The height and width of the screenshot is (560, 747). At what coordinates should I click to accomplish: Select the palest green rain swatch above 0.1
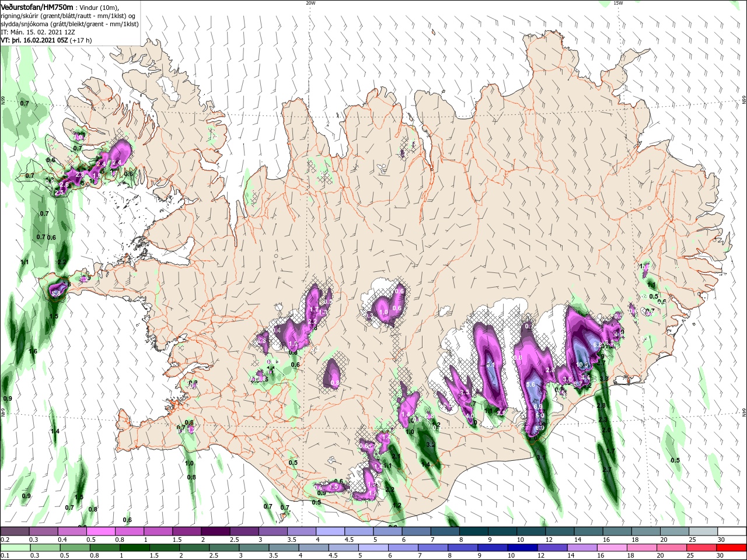pos(15,548)
